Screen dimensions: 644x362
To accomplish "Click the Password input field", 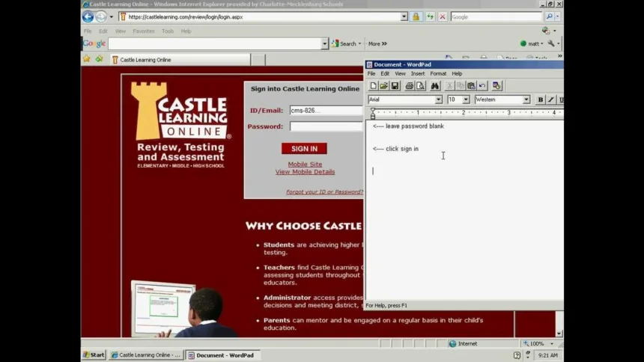I will 326,126.
